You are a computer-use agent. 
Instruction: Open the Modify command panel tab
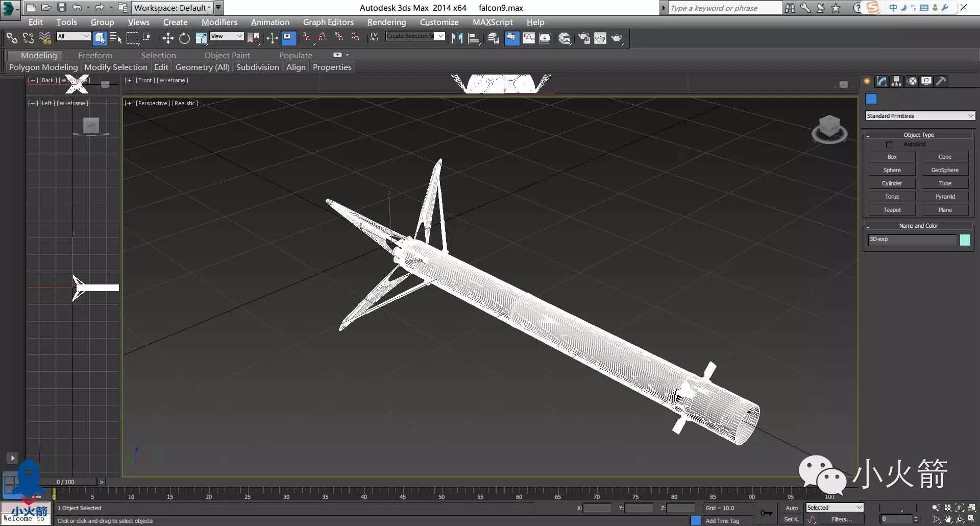[x=882, y=81]
